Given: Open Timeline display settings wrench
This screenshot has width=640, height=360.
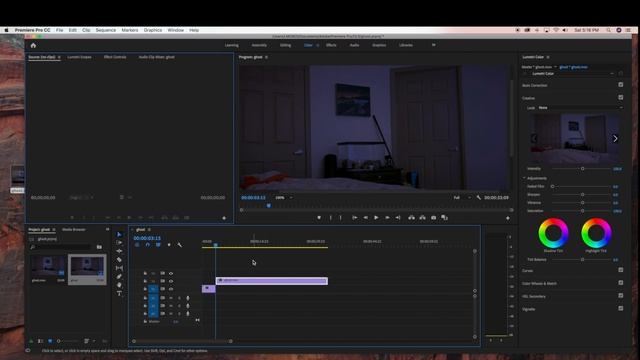Looking at the screenshot, I should [x=180, y=245].
